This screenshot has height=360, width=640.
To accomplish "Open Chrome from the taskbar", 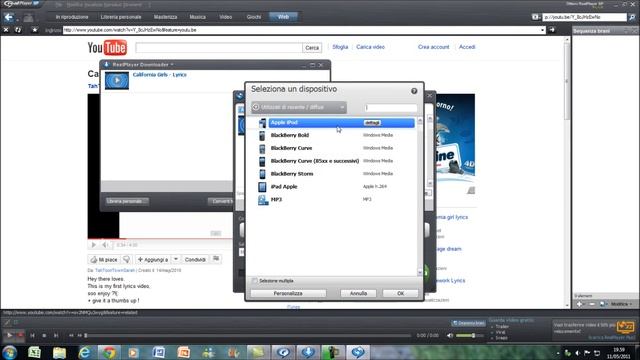I will coord(109,352).
